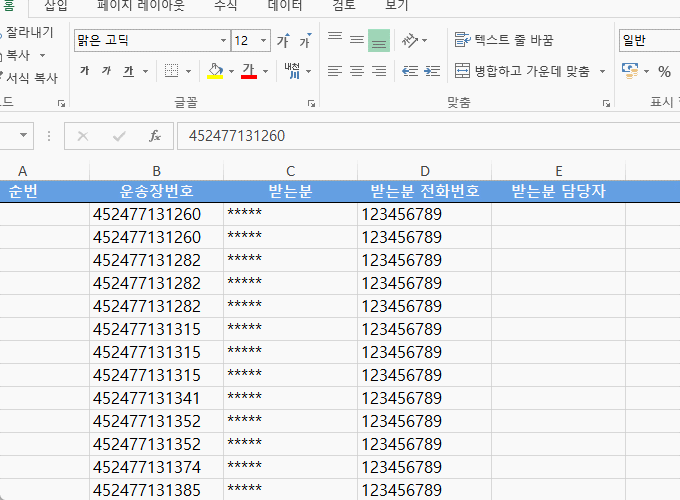Align text right
The width and height of the screenshot is (680, 500).
click(x=379, y=71)
